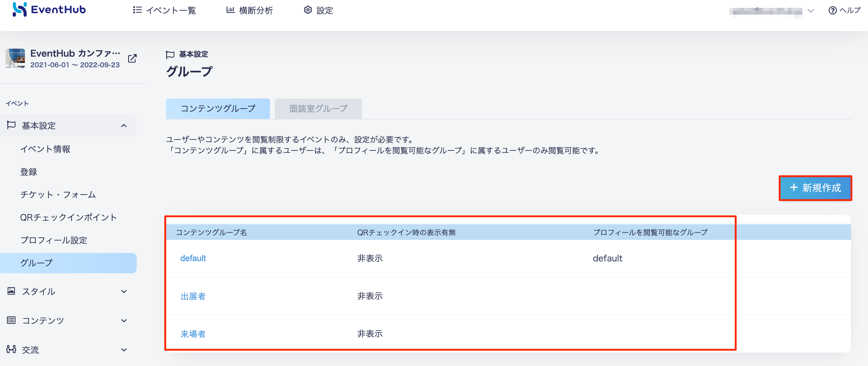
Task: Click the 設定 gear icon
Action: click(x=308, y=10)
